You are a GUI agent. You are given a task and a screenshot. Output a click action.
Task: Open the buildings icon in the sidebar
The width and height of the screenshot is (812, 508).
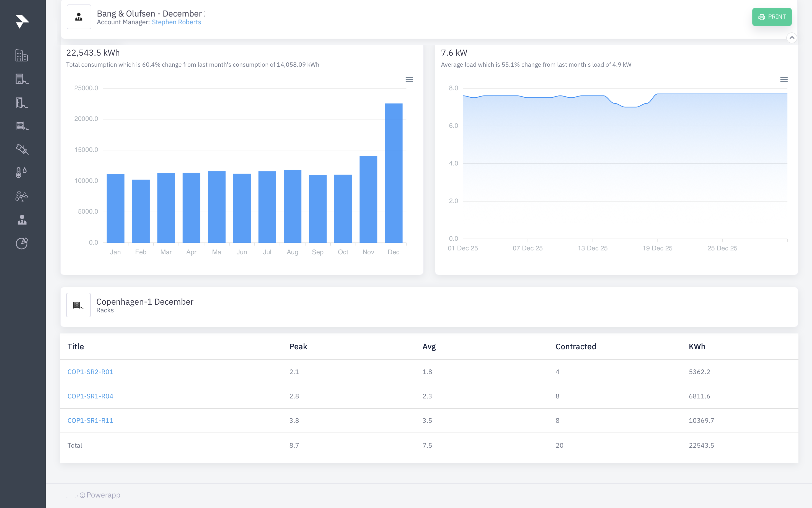click(22, 56)
